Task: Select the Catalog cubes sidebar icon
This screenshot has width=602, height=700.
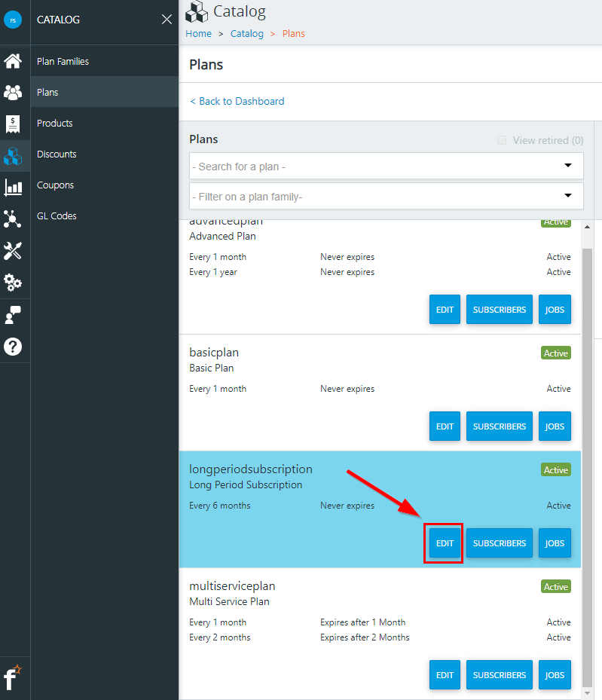Action: pyautogui.click(x=13, y=156)
